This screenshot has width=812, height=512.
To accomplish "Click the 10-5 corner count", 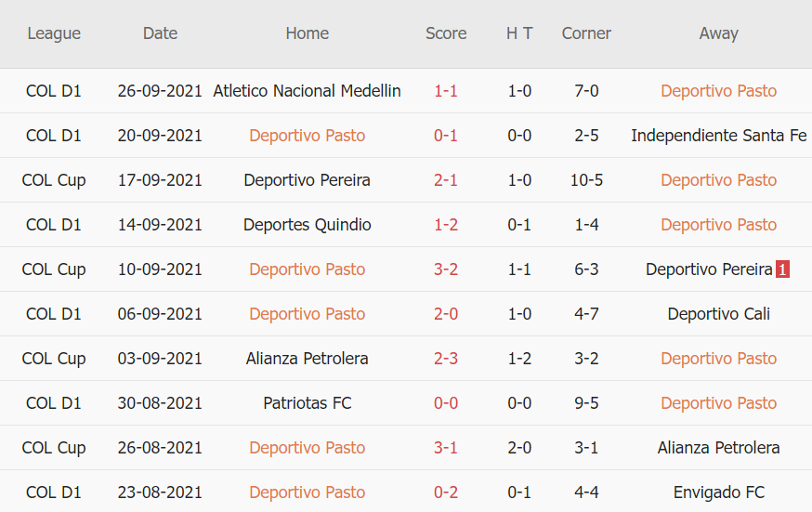I will click(586, 180).
